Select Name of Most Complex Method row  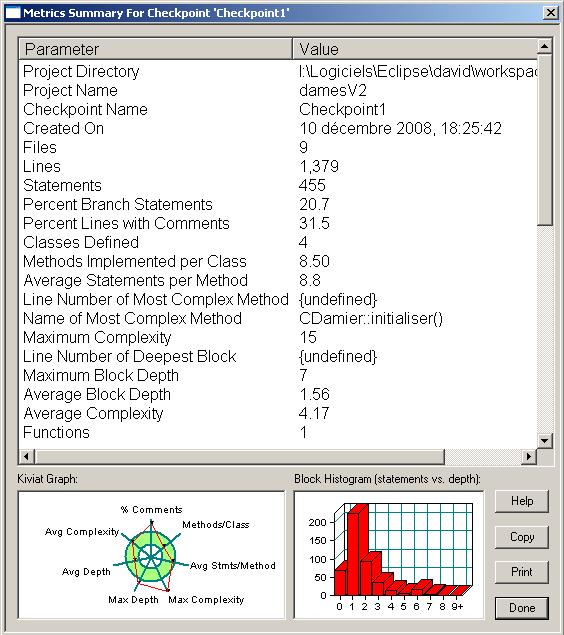pyautogui.click(x=278, y=319)
